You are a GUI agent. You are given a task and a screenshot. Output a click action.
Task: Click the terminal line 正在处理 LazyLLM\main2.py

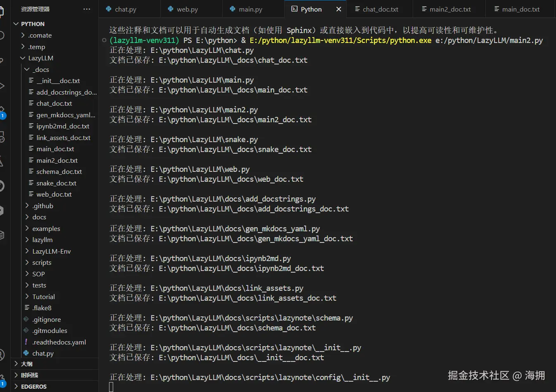pos(184,110)
